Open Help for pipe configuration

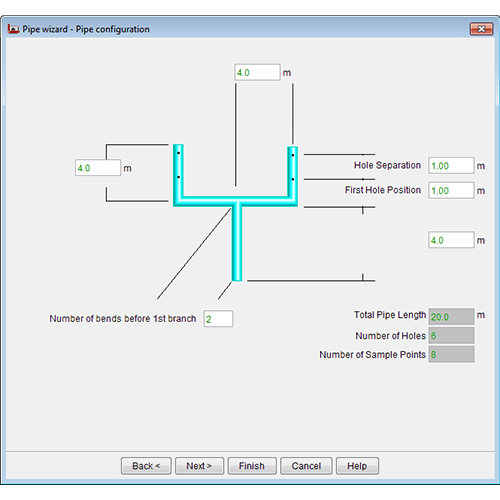pyautogui.click(x=357, y=466)
